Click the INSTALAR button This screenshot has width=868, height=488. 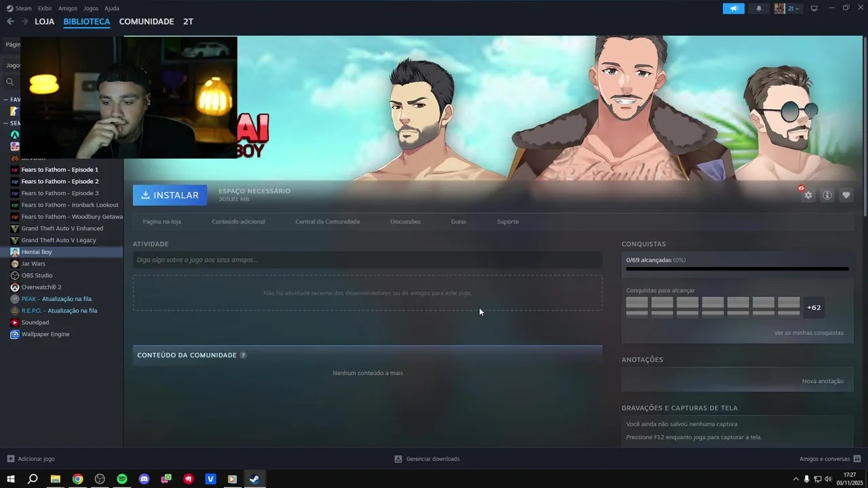[x=170, y=195]
